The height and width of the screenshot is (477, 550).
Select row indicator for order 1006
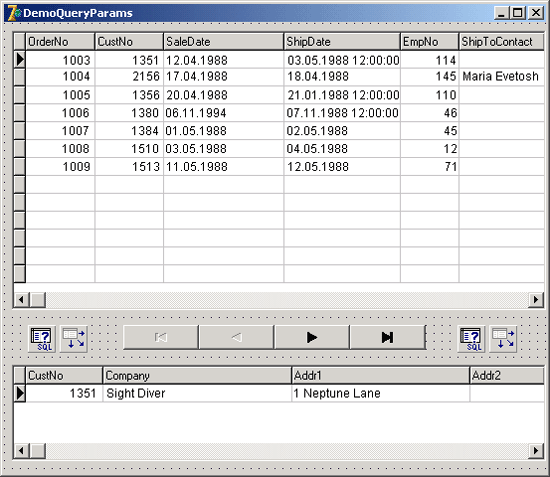[x=20, y=113]
